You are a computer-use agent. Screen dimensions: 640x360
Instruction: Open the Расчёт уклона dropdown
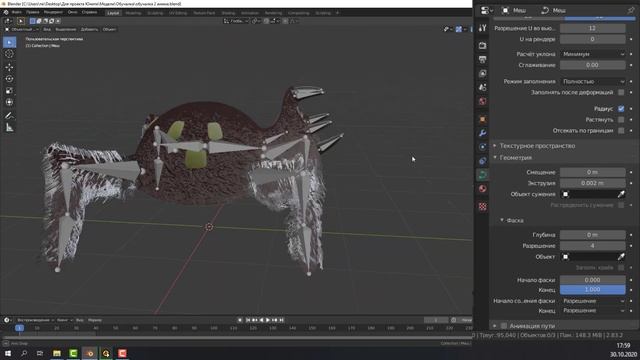tap(593, 54)
